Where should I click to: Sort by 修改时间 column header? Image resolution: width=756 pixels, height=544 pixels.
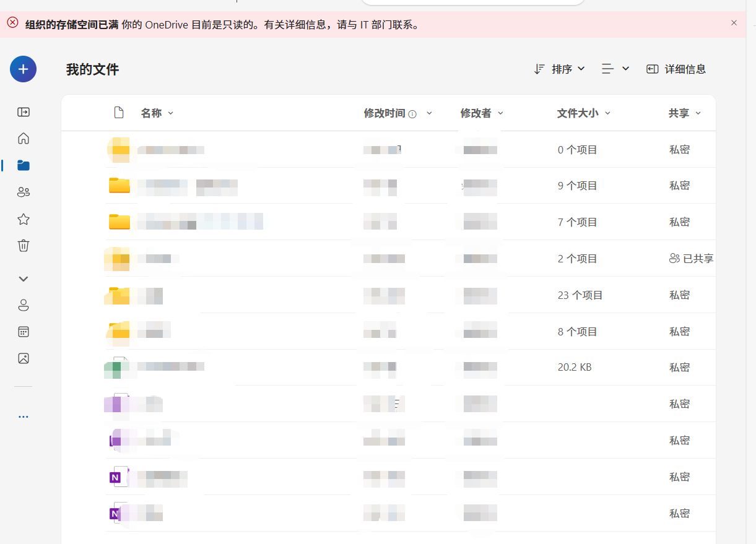[385, 113]
